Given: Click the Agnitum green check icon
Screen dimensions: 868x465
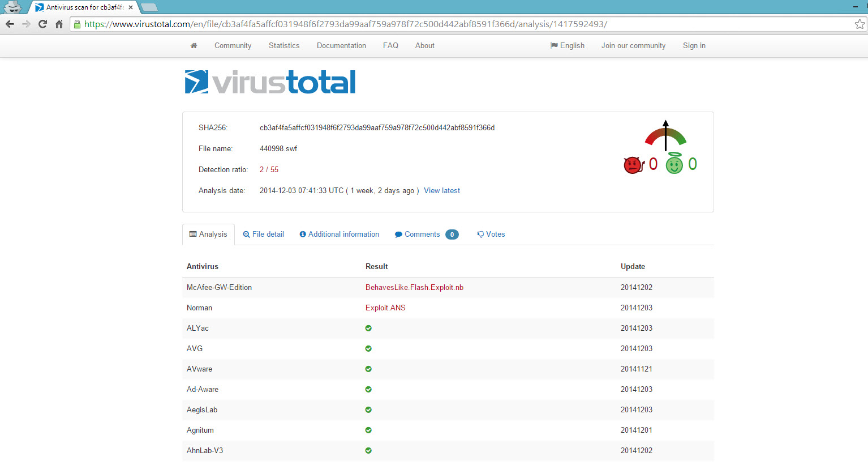Looking at the screenshot, I should point(368,430).
